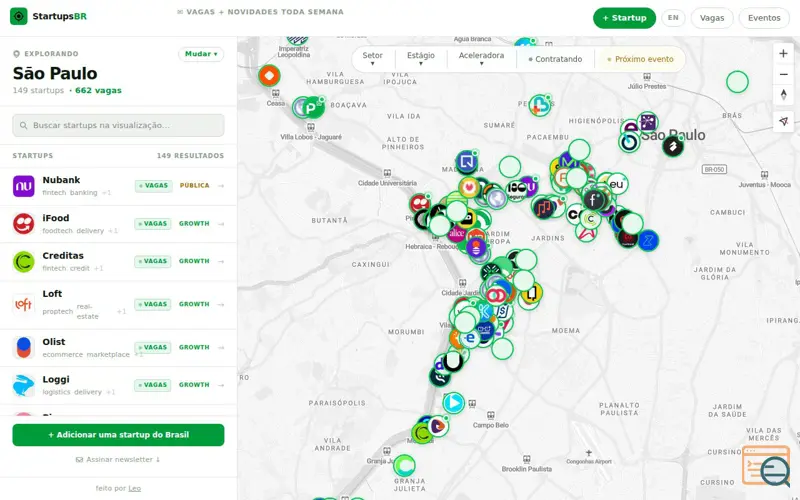Open the Aceleradora filter dropdown
This screenshot has height=500, width=800.
(x=481, y=59)
